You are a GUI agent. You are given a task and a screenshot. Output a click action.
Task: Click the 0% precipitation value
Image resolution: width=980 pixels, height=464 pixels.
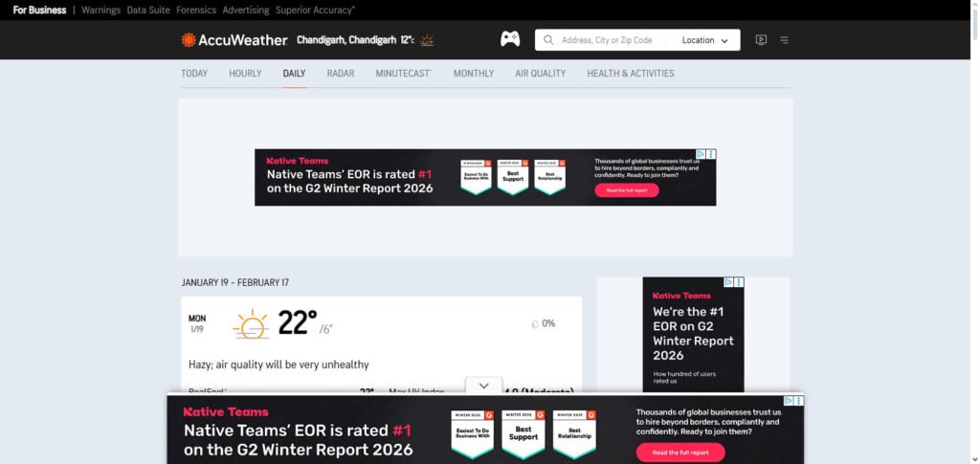click(x=548, y=323)
